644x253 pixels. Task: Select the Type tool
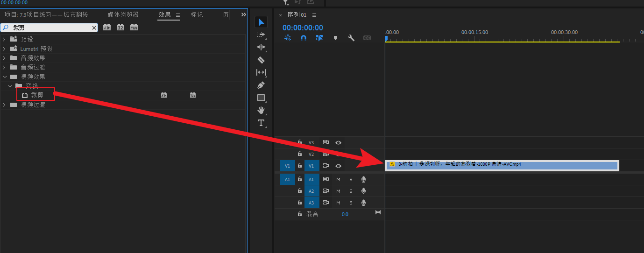(261, 123)
